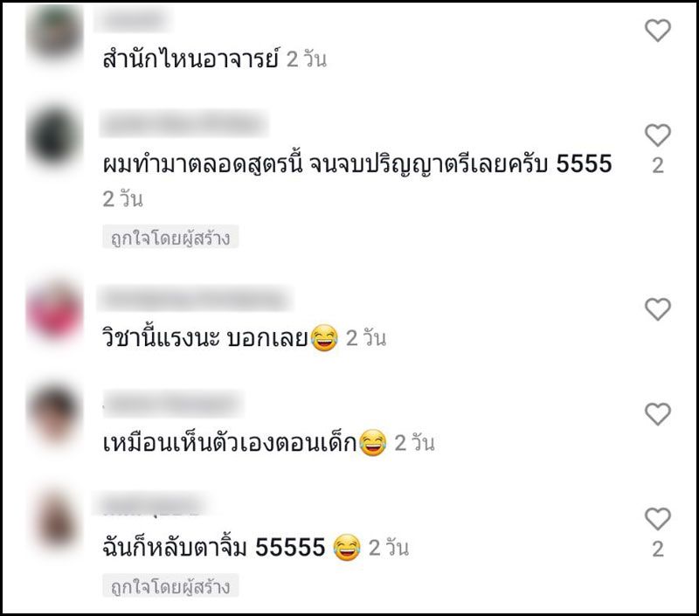
Task: Click like count 2 on last comment
Action: (x=658, y=549)
